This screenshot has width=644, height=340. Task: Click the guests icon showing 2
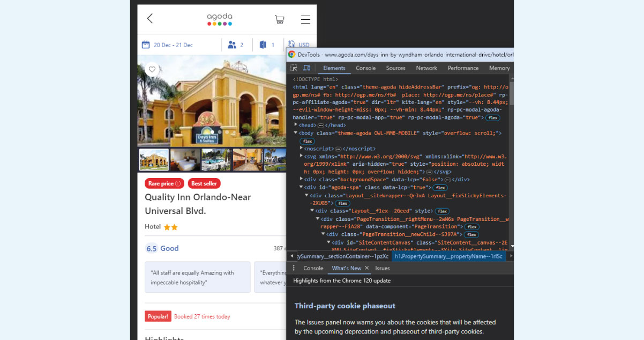click(x=231, y=45)
